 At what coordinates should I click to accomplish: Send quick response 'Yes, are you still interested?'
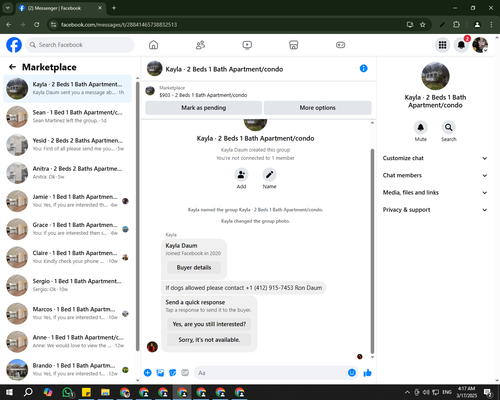point(209,324)
